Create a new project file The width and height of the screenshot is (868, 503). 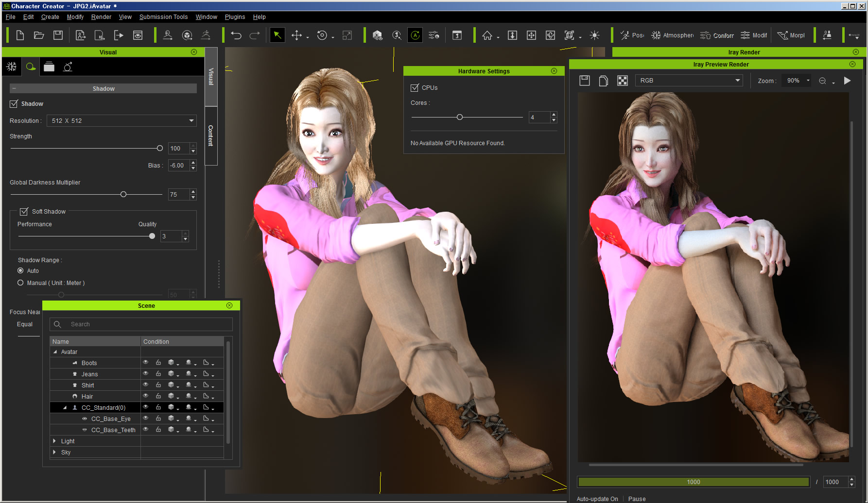(x=20, y=35)
